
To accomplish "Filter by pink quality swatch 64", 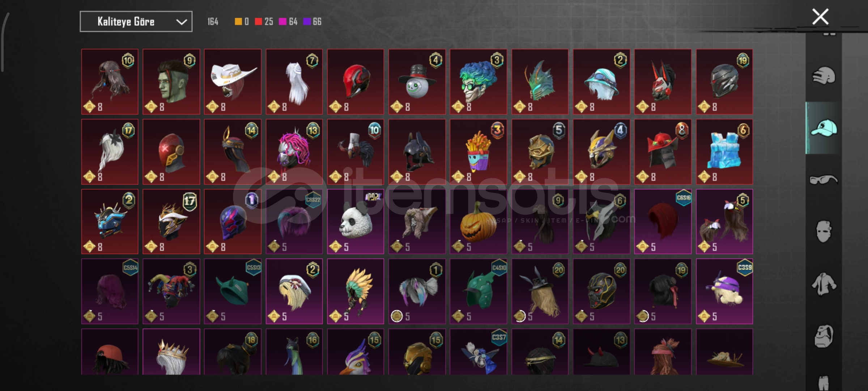I will click(x=288, y=22).
